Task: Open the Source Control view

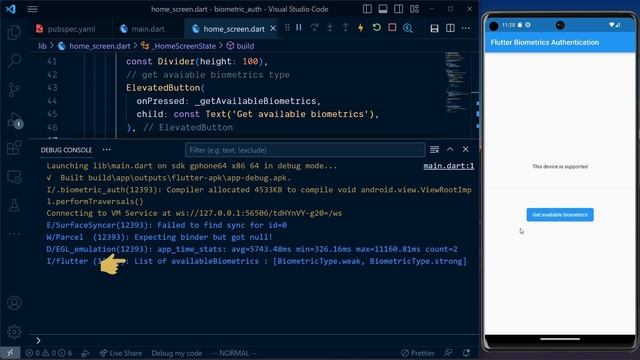Action: tap(14, 89)
